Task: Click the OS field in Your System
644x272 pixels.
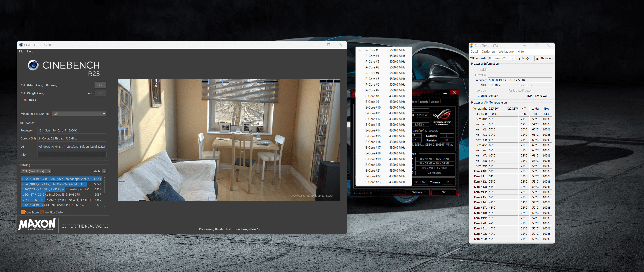Action: pos(72,147)
